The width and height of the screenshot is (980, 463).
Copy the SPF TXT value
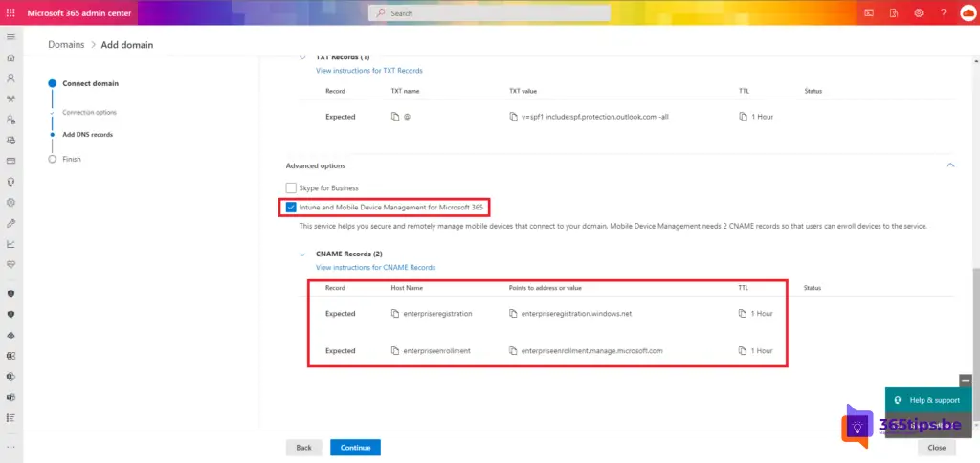click(x=513, y=117)
